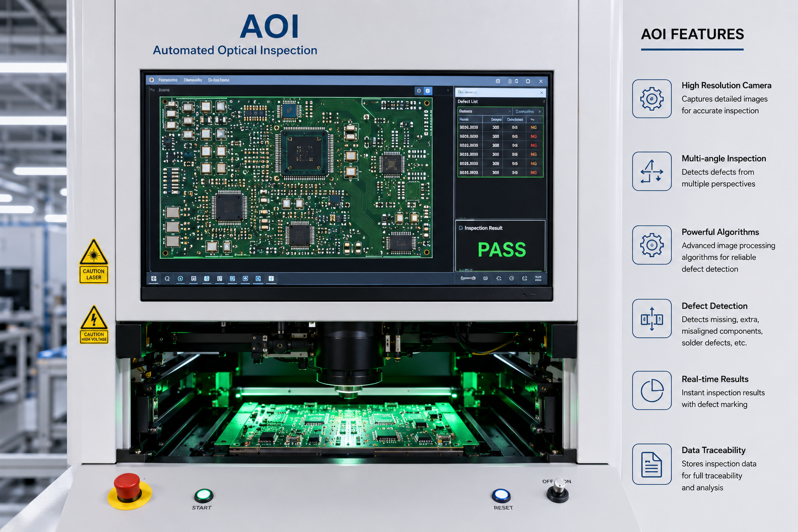The image size is (798, 532).
Task: Click the Real-time Results title
Action: (715, 379)
